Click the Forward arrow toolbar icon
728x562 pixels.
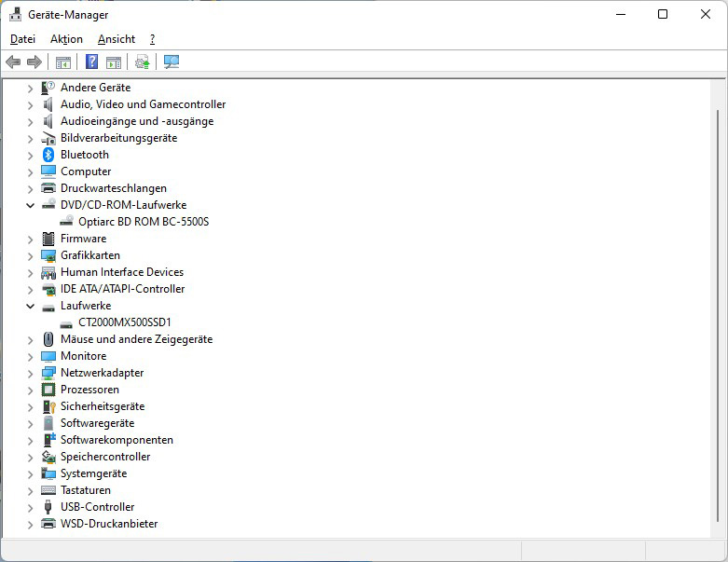[34, 62]
